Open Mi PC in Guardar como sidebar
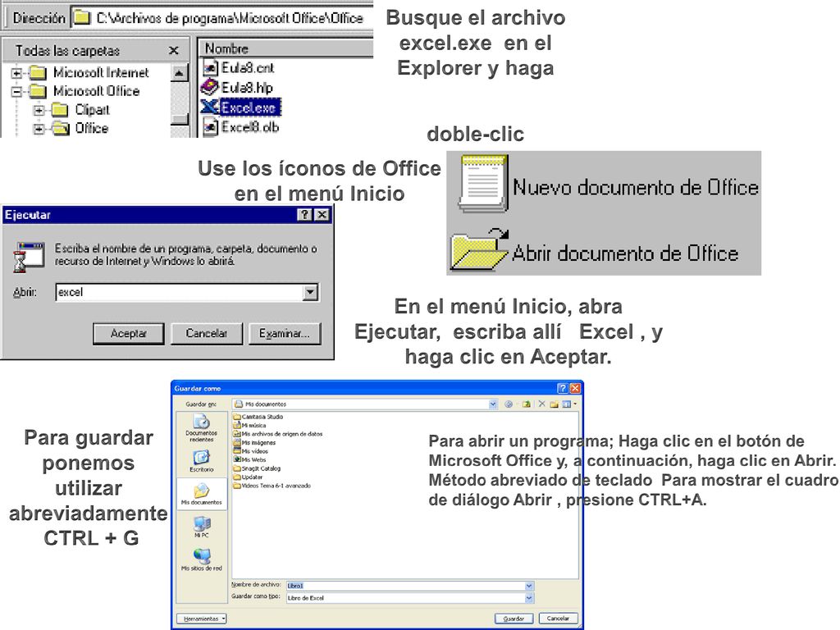 coord(202,526)
